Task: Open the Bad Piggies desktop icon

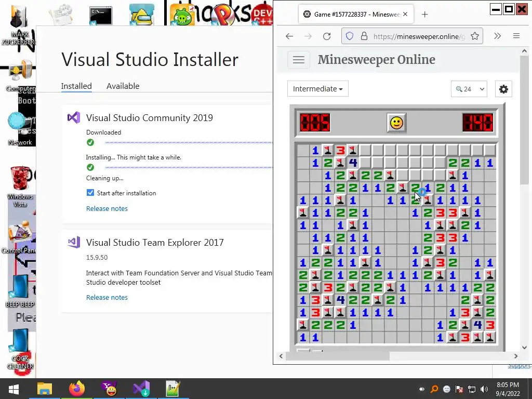Action: pyautogui.click(x=182, y=16)
